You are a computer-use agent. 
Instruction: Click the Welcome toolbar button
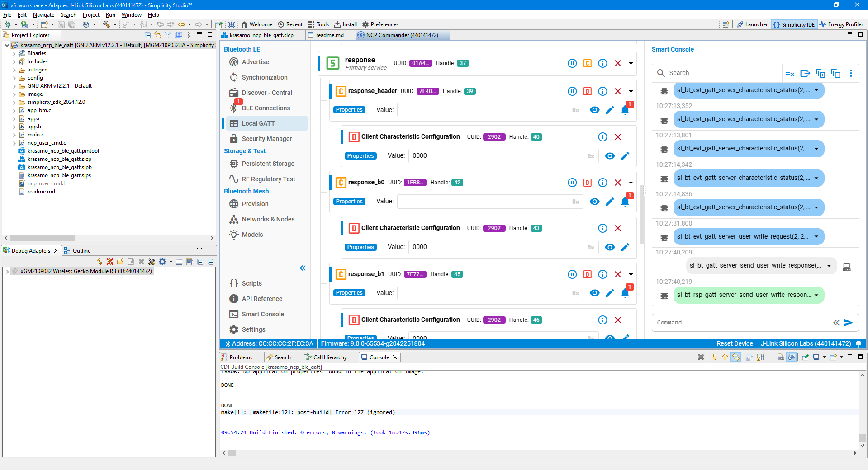(256, 24)
